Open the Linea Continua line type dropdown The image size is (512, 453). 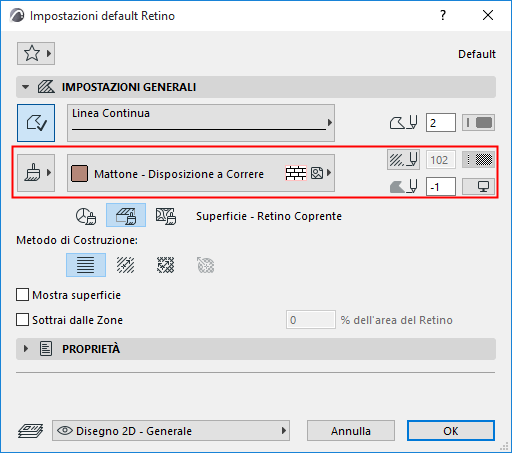pos(201,123)
